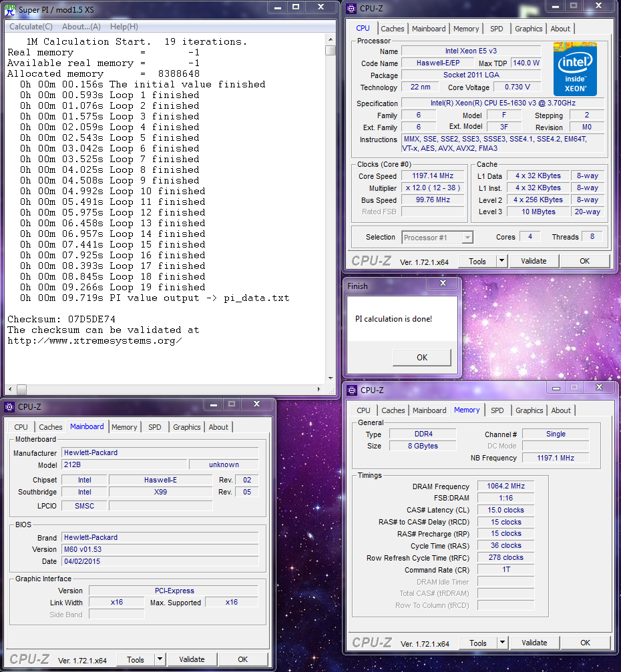Select SPD tab in Mainboard window
621x672 pixels.
[x=154, y=427]
